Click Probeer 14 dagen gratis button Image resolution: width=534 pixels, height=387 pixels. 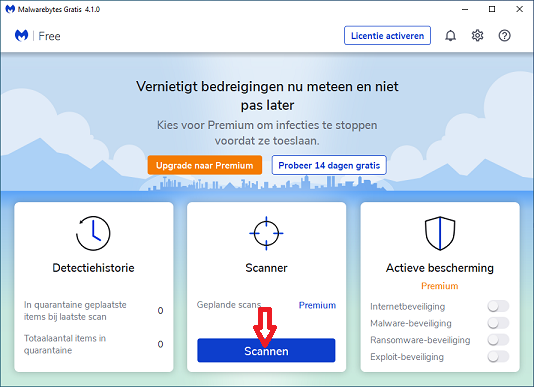coord(329,165)
